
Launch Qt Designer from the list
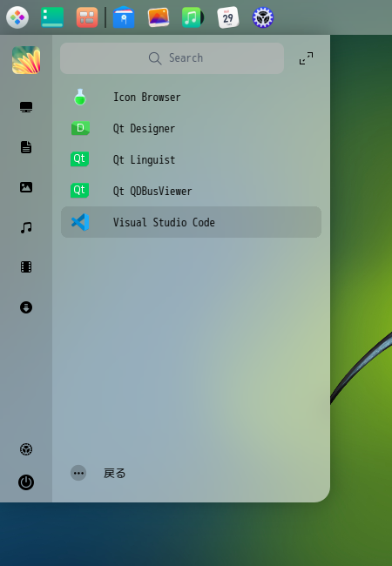(191, 129)
